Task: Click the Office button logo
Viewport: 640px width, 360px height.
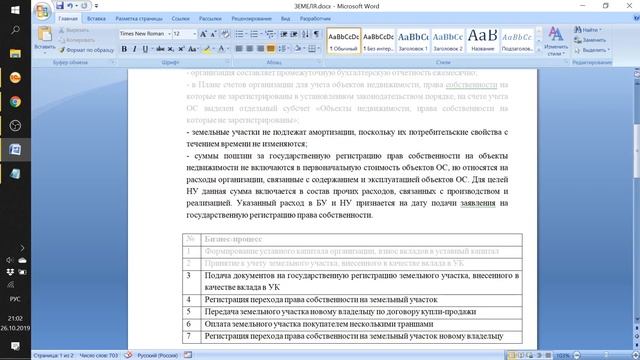Action: point(42,11)
